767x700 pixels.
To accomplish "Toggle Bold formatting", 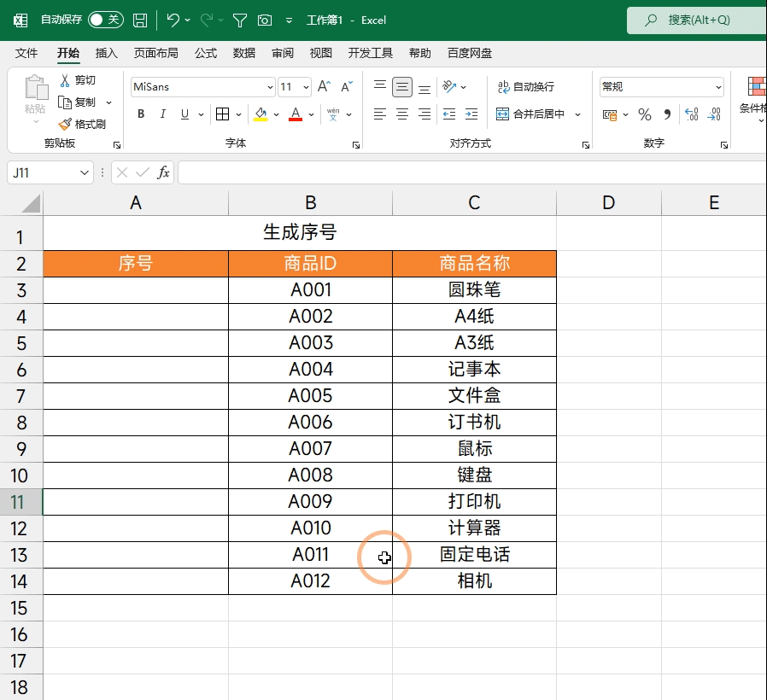I will [x=141, y=114].
